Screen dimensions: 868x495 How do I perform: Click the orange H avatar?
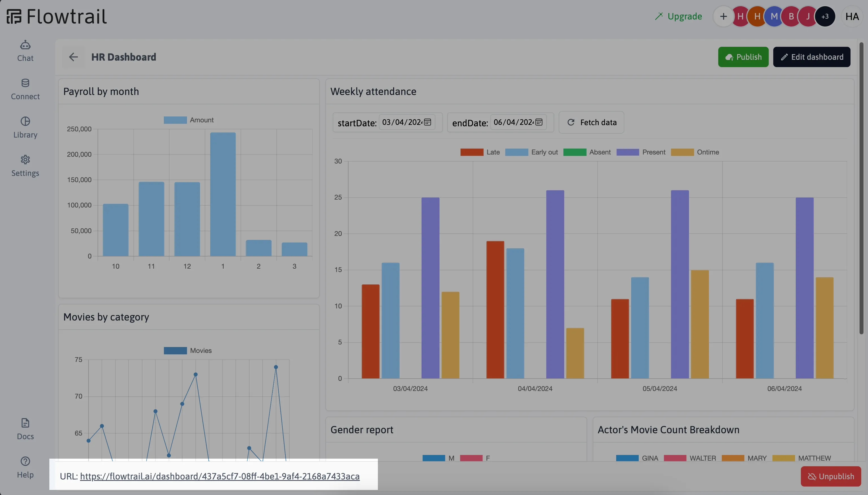pos(757,16)
